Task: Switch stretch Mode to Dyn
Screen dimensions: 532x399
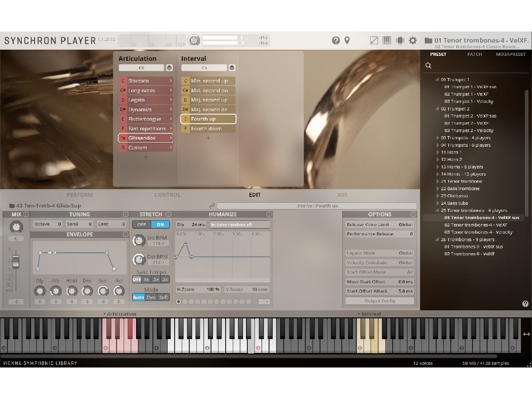Action: coord(150,297)
